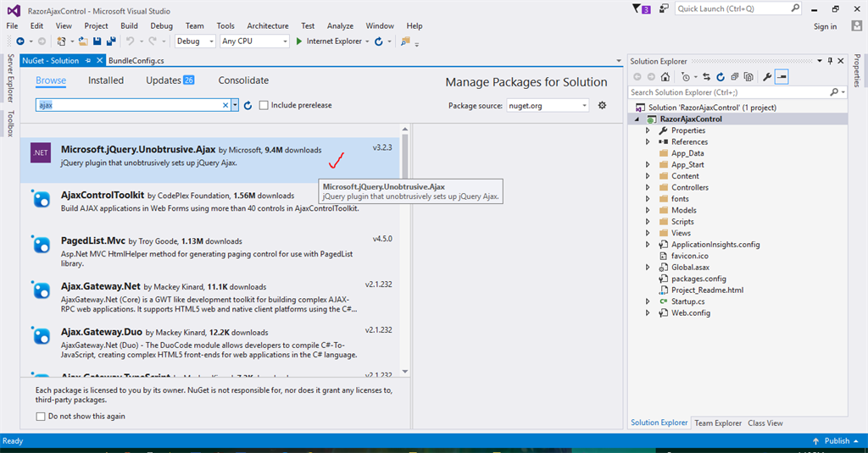868x453 pixels.
Task: Click Solution Explorer Refresh icon
Action: click(x=721, y=77)
